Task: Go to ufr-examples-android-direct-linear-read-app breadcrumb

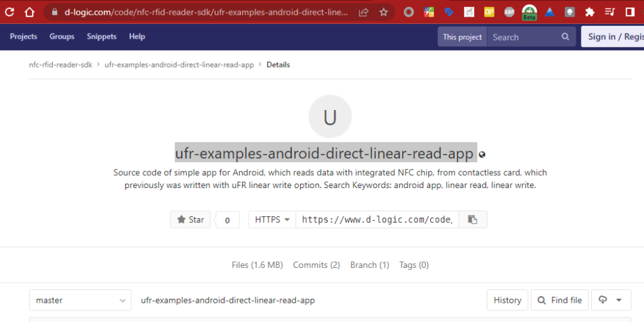Action: click(x=180, y=64)
